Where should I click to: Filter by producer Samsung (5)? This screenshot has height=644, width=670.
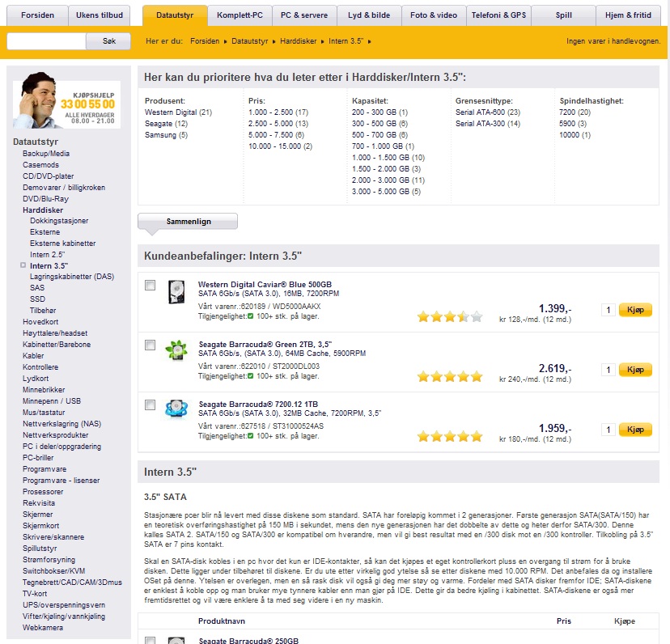click(x=166, y=135)
